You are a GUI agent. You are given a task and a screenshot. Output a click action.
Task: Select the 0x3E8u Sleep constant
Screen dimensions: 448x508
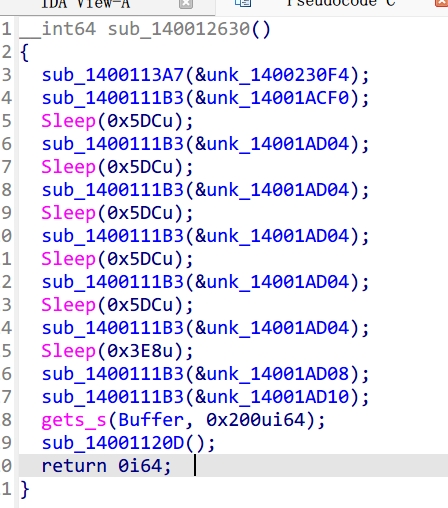pos(140,351)
